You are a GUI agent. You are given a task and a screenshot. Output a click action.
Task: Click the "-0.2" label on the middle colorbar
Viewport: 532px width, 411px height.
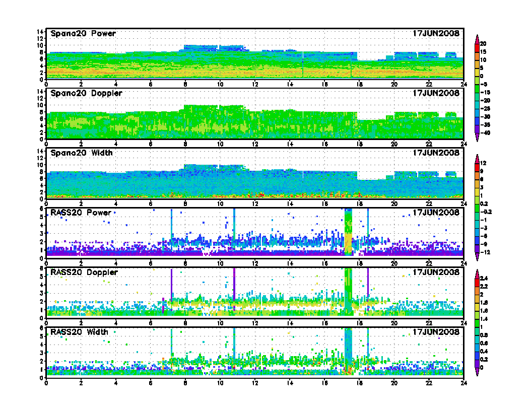tap(486, 212)
